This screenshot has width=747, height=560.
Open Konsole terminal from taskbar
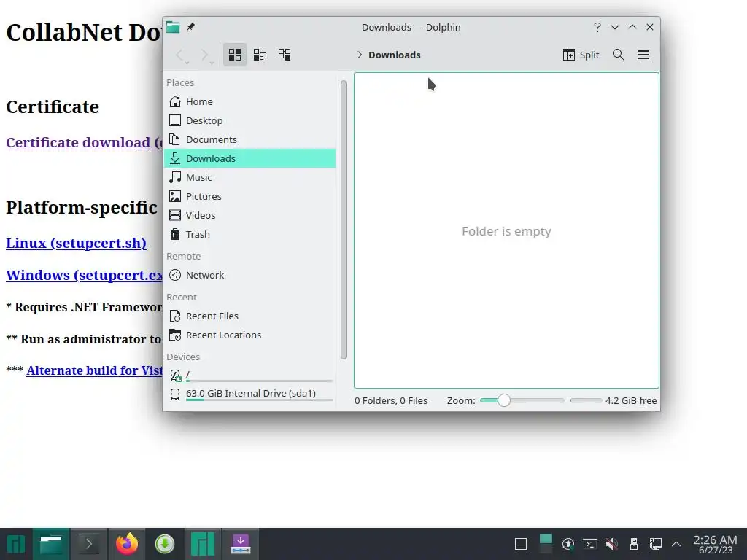tap(89, 544)
